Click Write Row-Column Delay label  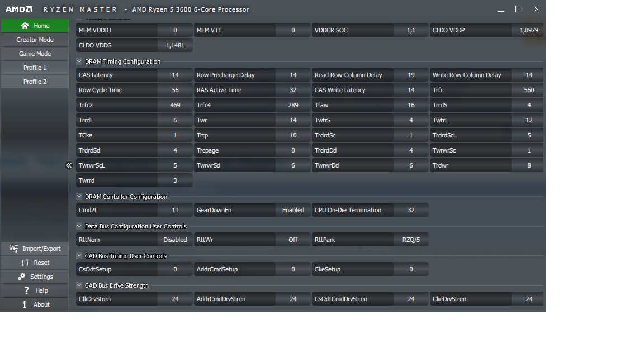click(467, 75)
